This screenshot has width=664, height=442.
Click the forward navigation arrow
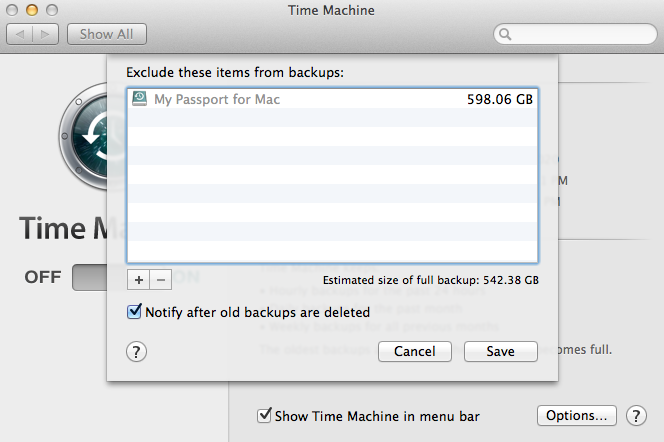(46, 34)
